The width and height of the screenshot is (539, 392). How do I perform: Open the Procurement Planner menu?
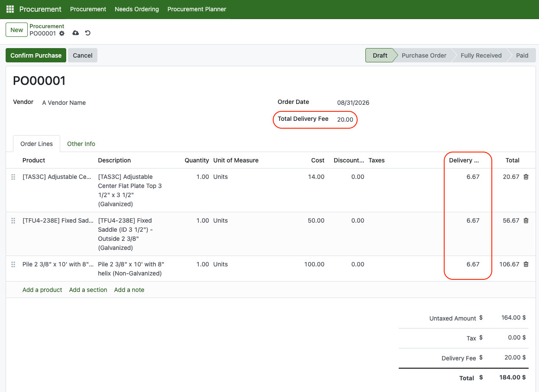click(x=197, y=9)
